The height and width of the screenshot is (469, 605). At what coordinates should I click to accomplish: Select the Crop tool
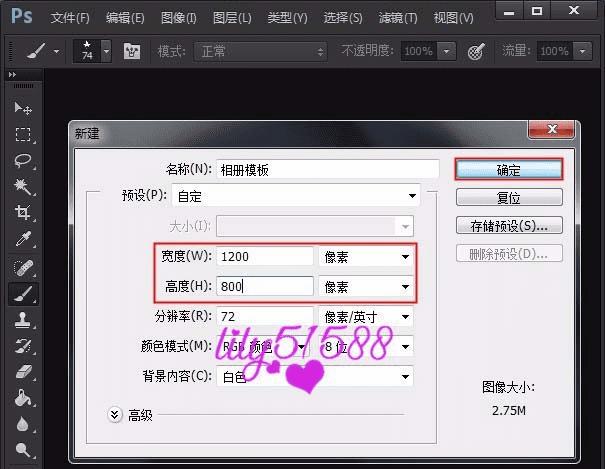tap(23, 213)
